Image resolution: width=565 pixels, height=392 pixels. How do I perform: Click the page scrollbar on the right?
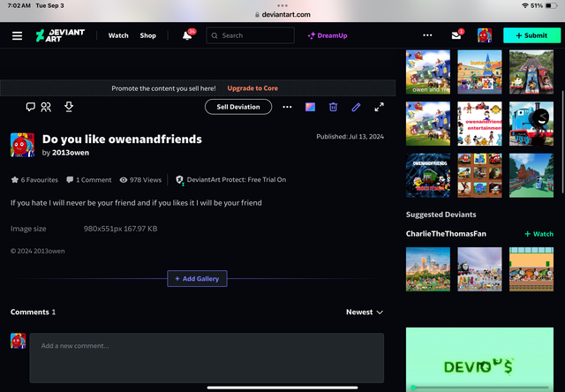(x=563, y=141)
